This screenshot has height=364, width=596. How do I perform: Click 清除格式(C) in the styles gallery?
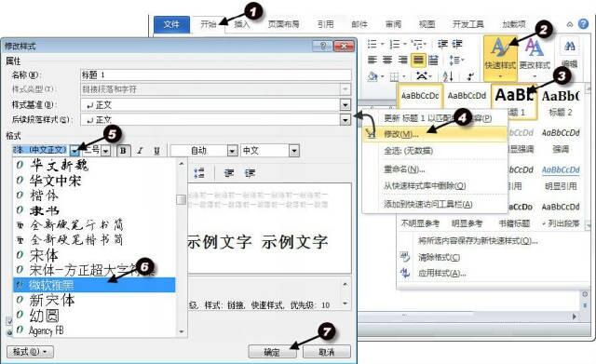tap(439, 257)
